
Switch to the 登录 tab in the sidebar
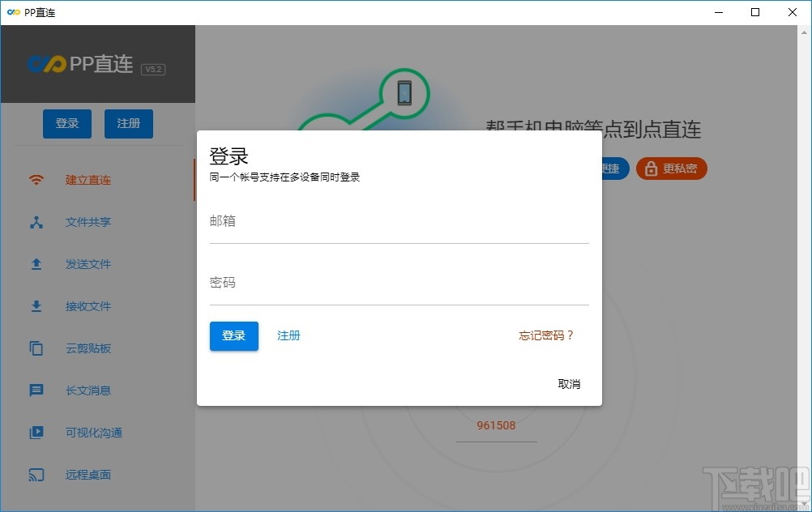tap(66, 123)
